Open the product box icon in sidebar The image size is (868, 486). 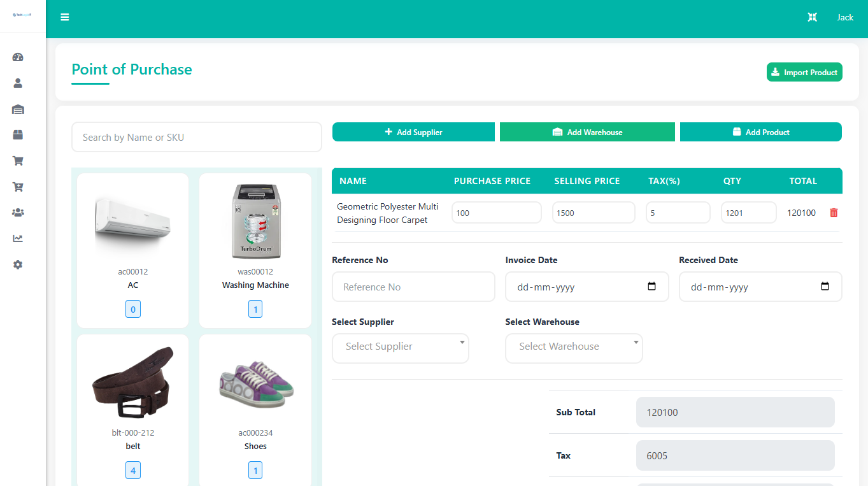coord(18,135)
